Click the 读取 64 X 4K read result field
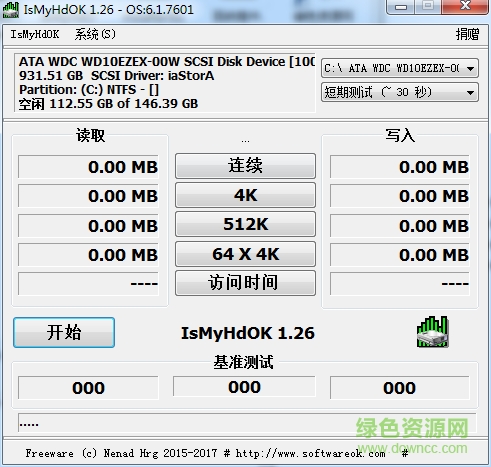 click(x=88, y=255)
